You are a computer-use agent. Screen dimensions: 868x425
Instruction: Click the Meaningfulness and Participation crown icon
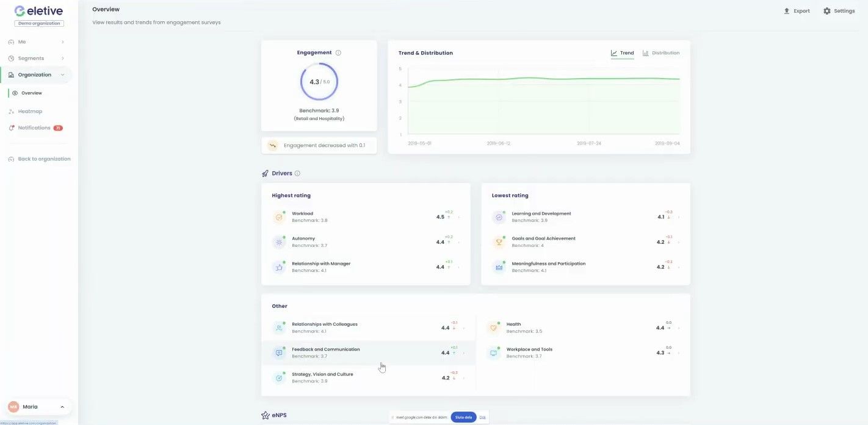tap(499, 267)
